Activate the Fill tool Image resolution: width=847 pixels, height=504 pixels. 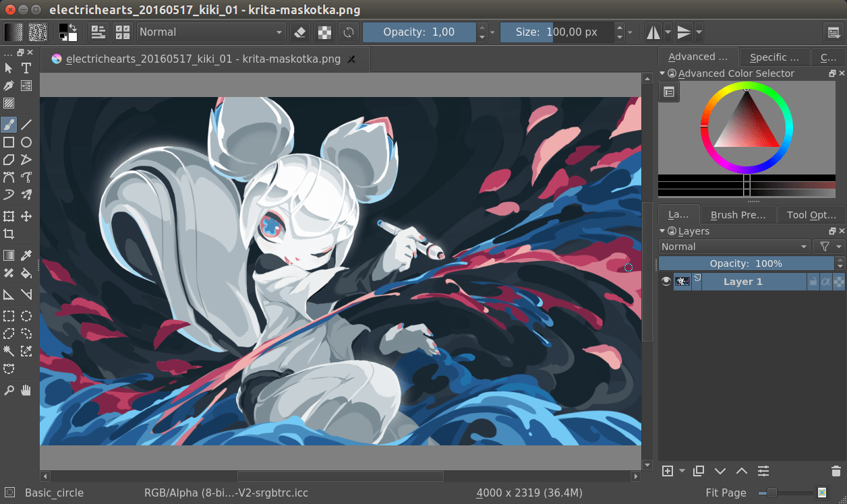[26, 274]
